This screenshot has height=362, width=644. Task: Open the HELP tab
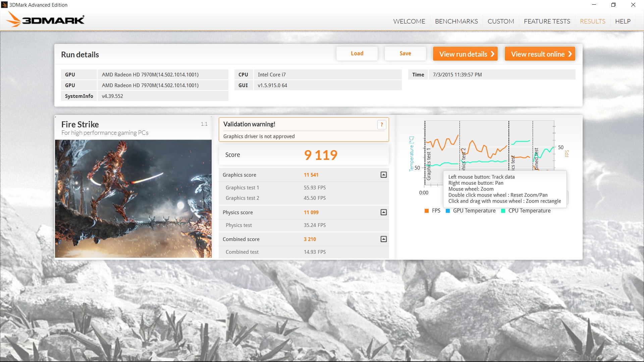coord(623,21)
